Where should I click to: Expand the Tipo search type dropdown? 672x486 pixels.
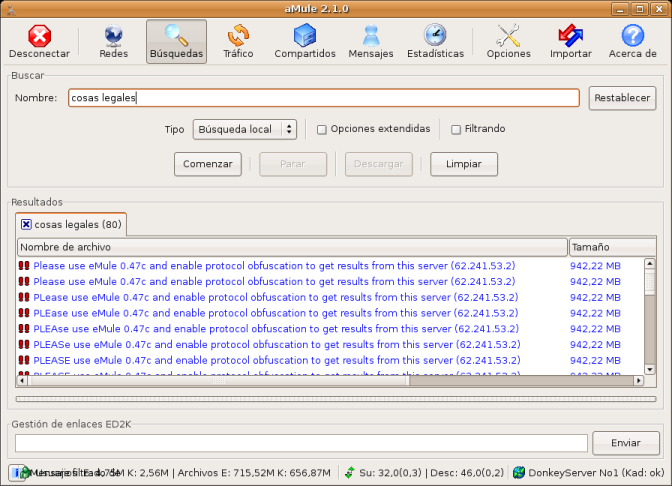(x=245, y=129)
